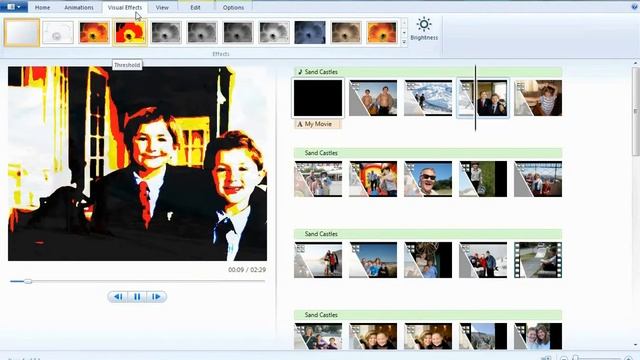Apply the sepia tone effect
Image resolution: width=640 pixels, height=360 pixels.
pos(346,32)
